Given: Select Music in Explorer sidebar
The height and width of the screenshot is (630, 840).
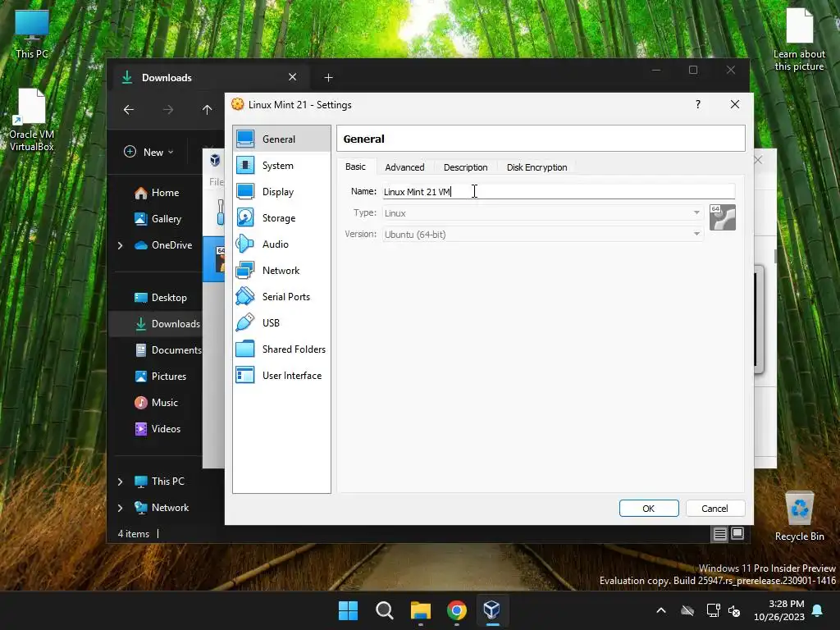Looking at the screenshot, I should [x=157, y=402].
